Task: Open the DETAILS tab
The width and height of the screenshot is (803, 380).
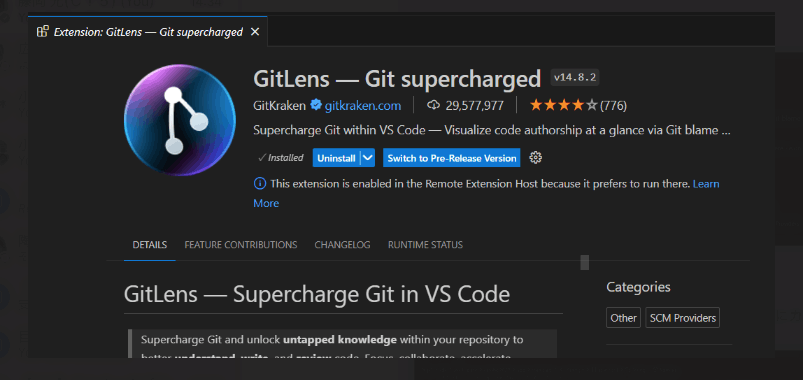Action: tap(150, 245)
